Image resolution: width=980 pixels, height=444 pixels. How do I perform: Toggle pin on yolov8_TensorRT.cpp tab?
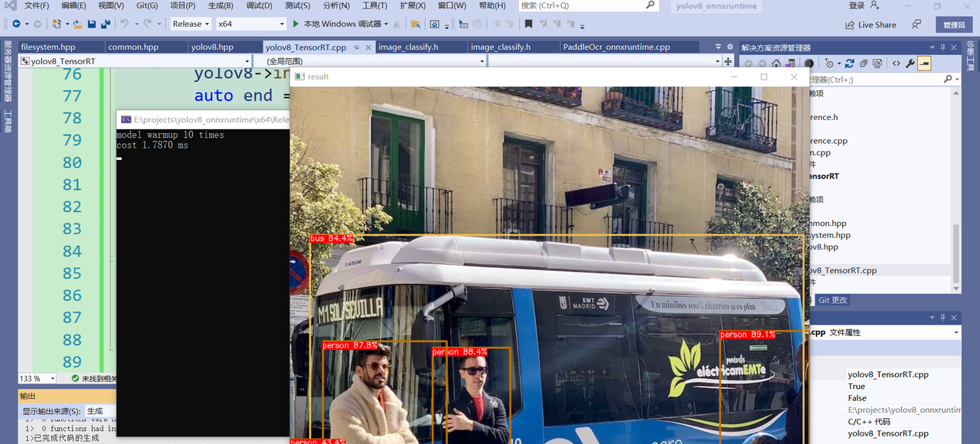tap(357, 47)
